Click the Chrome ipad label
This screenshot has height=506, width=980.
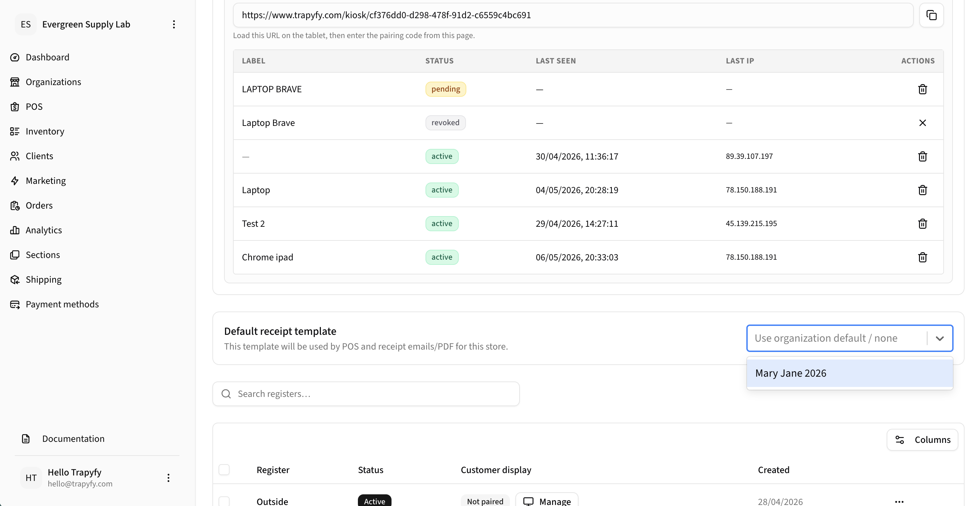(x=267, y=257)
